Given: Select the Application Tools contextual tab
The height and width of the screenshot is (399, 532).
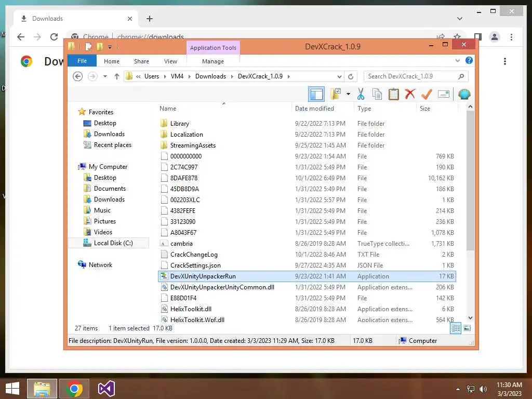Looking at the screenshot, I should (x=213, y=48).
